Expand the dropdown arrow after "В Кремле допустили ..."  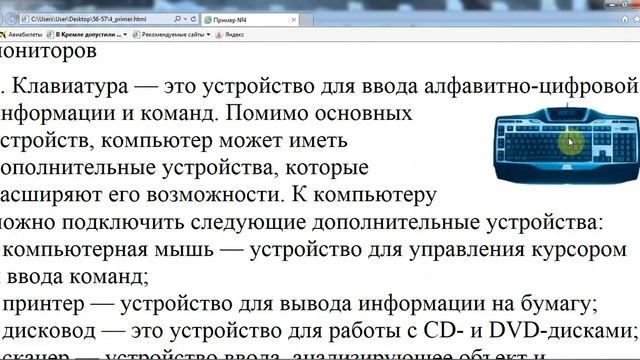click(125, 35)
